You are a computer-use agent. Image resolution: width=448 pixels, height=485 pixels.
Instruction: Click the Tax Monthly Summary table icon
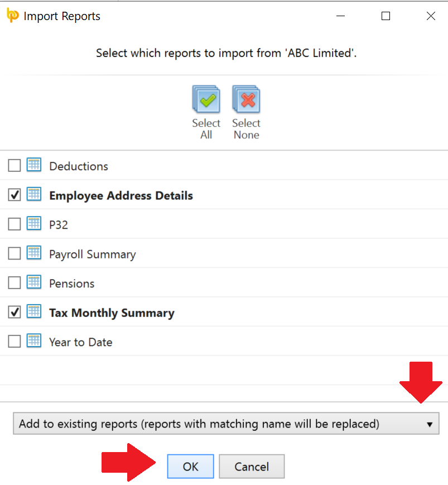[x=34, y=311]
